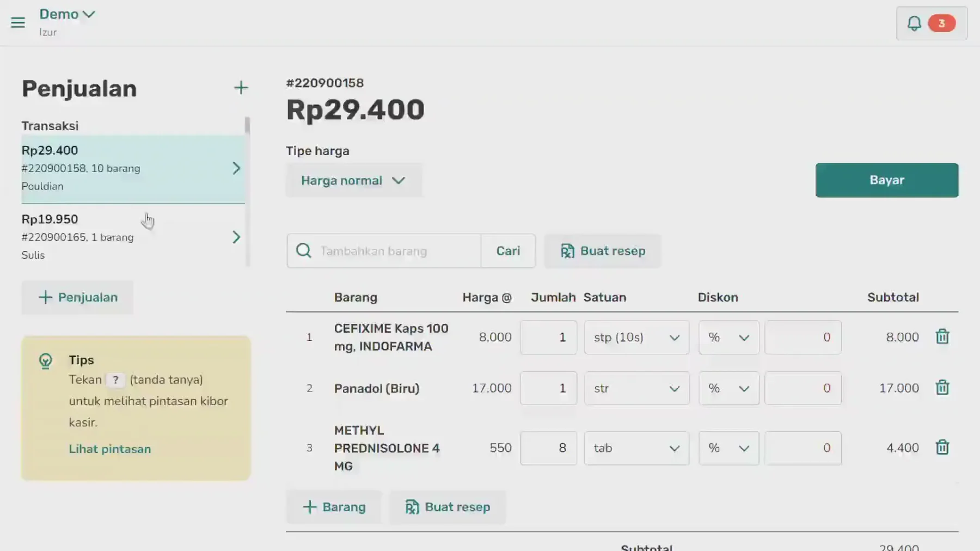This screenshot has width=980, height=551.
Task: Change discount type % for Panadol row
Action: (x=728, y=388)
